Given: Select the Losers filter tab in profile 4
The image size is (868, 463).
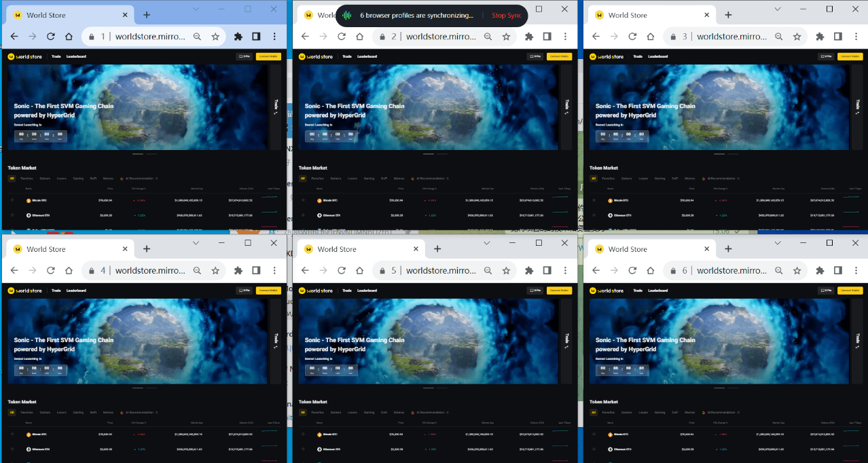Looking at the screenshot, I should pos(62,412).
